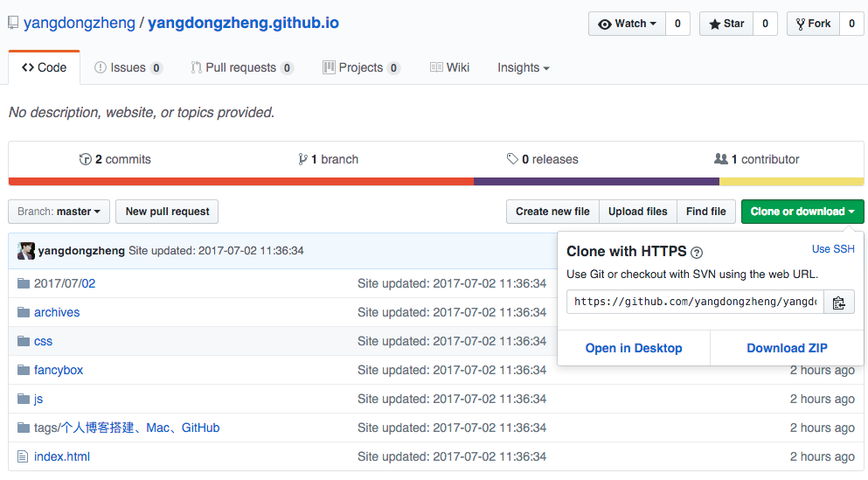
Task: Click Download ZIP
Action: coord(788,348)
